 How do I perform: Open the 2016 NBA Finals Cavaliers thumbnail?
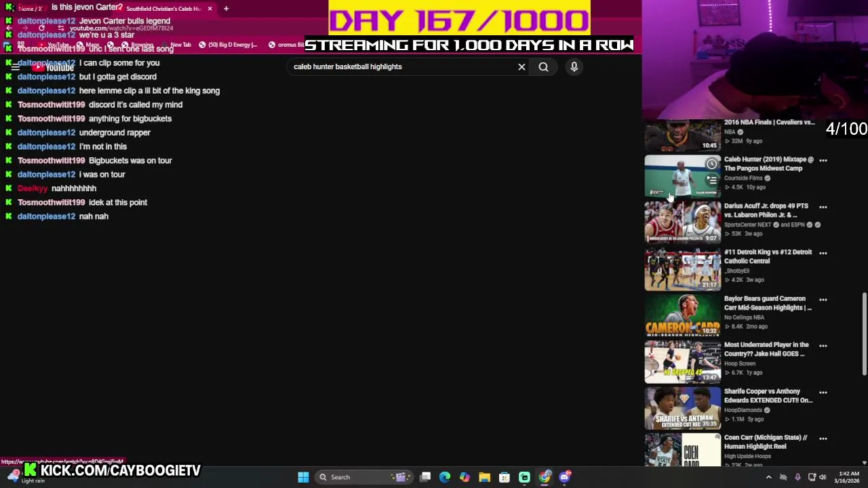click(682, 136)
